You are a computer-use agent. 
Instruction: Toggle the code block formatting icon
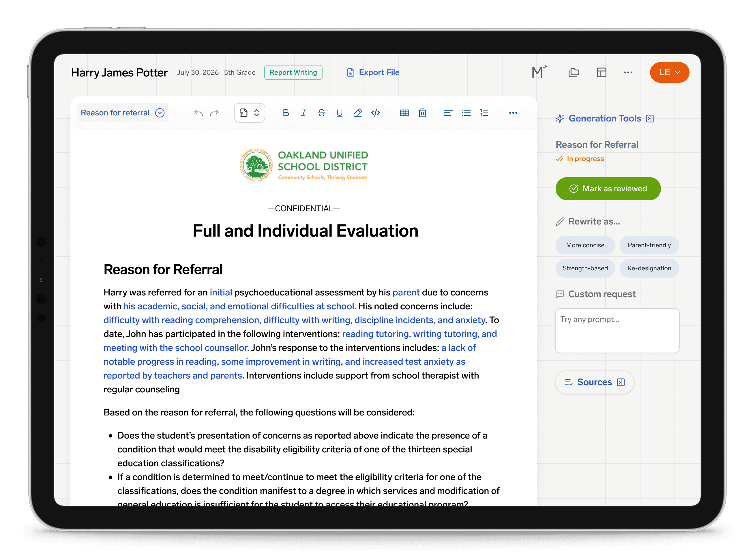[x=375, y=113]
